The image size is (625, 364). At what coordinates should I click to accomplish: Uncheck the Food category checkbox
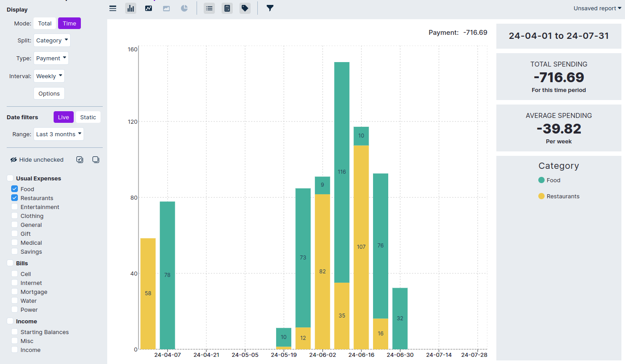point(15,189)
